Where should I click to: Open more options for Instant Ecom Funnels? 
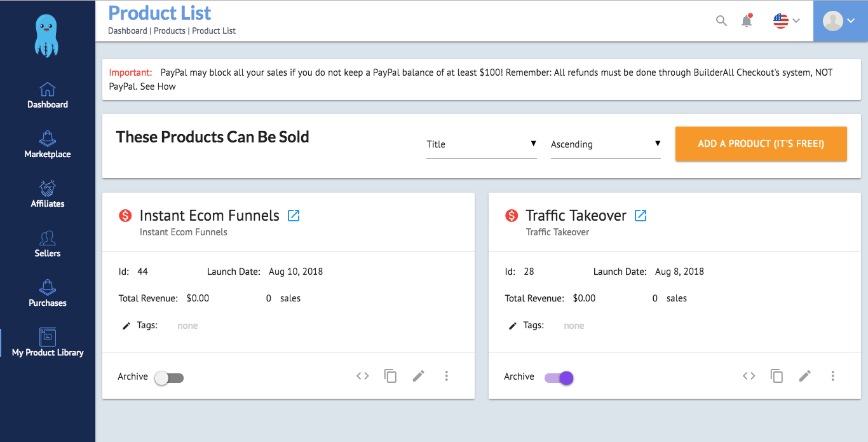pyautogui.click(x=447, y=376)
